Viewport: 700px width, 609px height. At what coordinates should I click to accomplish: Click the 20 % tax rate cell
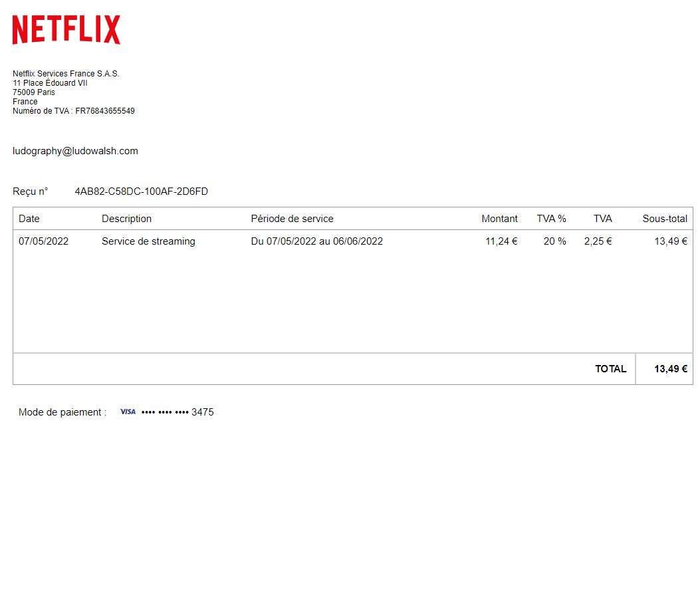[554, 241]
